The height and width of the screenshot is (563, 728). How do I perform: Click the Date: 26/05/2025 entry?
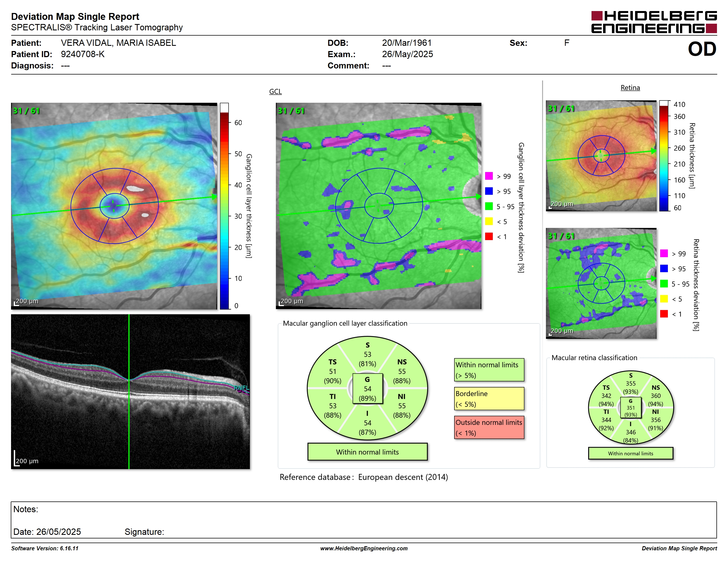pyautogui.click(x=47, y=532)
